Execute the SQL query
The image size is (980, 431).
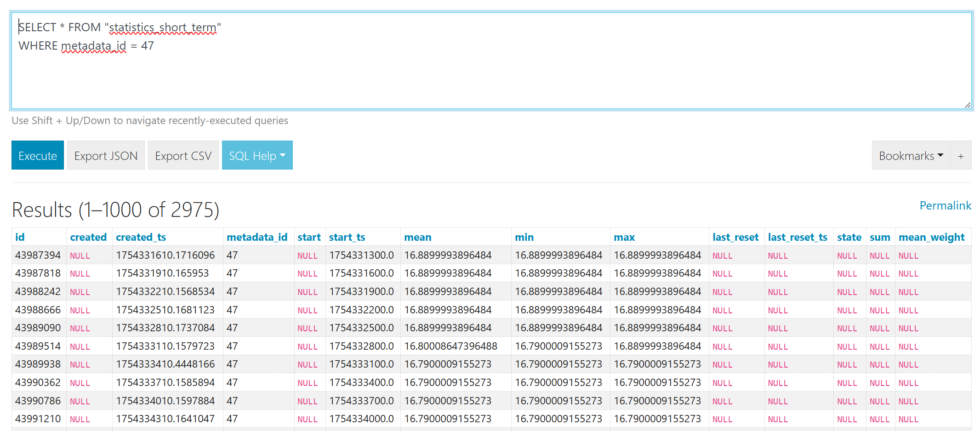(37, 155)
